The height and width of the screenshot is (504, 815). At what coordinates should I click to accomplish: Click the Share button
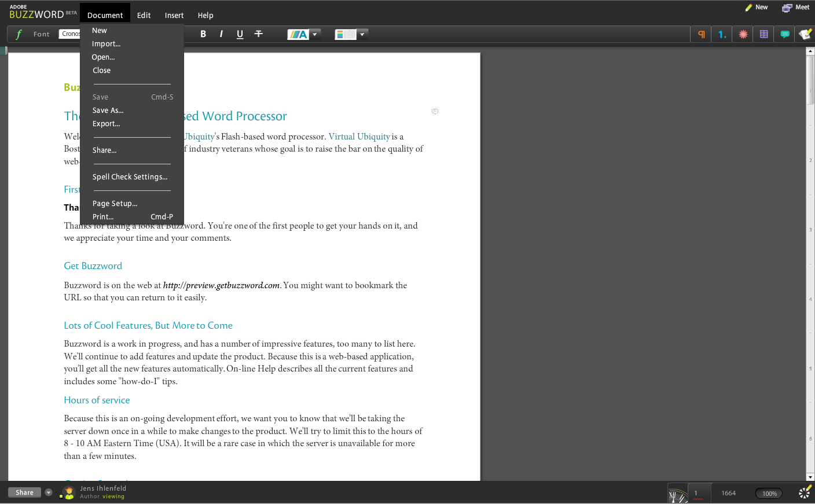pyautogui.click(x=23, y=492)
